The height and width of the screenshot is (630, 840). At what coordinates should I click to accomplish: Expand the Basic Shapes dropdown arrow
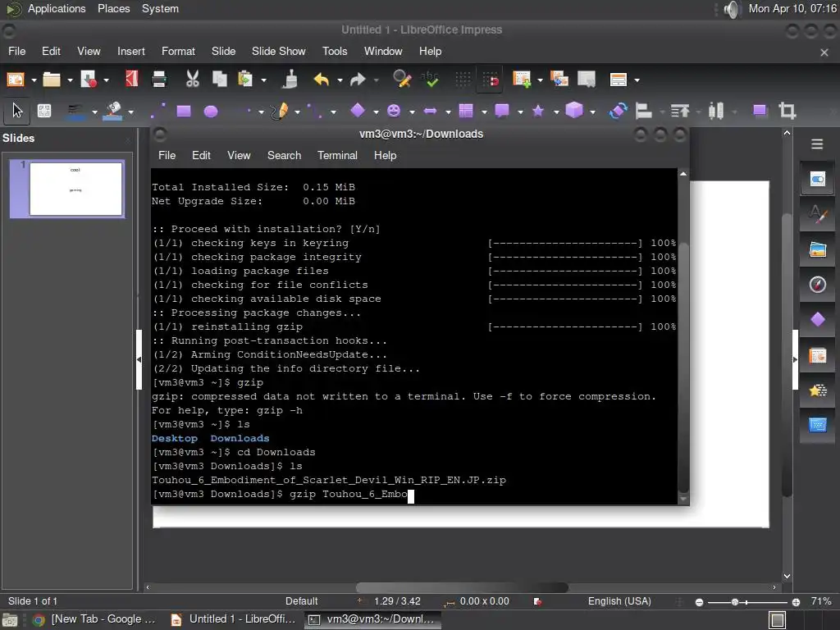pyautogui.click(x=376, y=112)
